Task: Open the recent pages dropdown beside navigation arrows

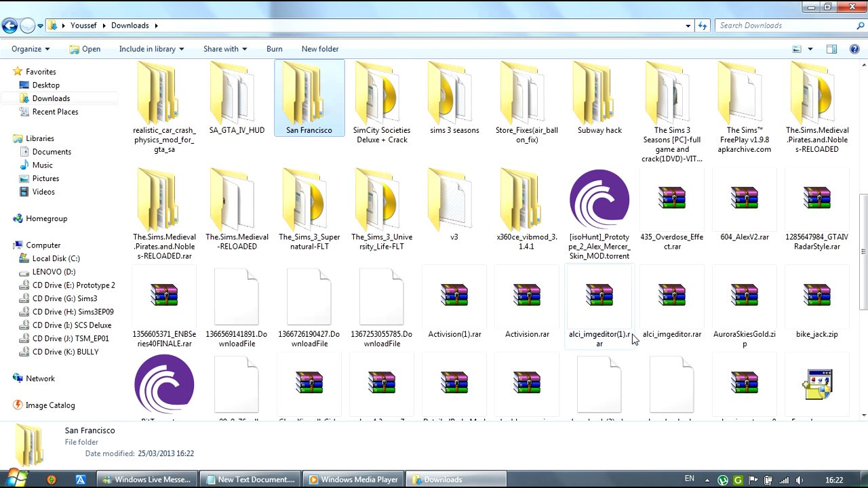Action: pyautogui.click(x=41, y=26)
